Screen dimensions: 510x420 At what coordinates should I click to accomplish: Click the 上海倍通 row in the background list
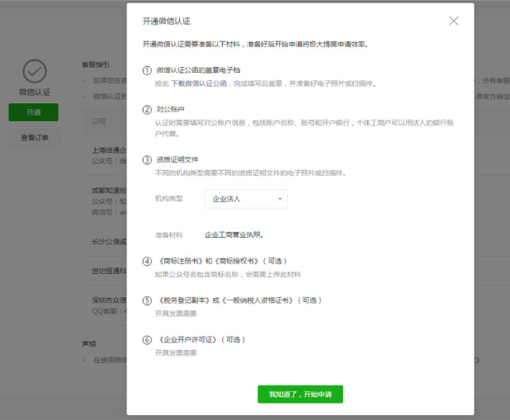[x=105, y=155]
